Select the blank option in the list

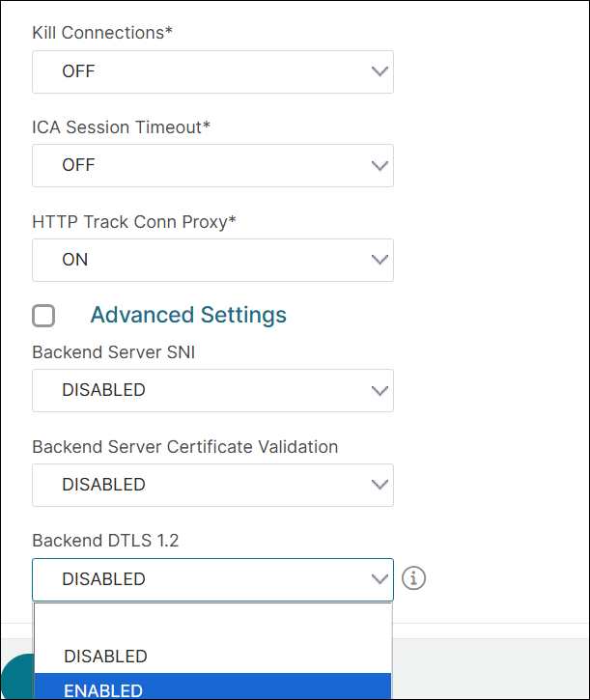[x=212, y=622]
